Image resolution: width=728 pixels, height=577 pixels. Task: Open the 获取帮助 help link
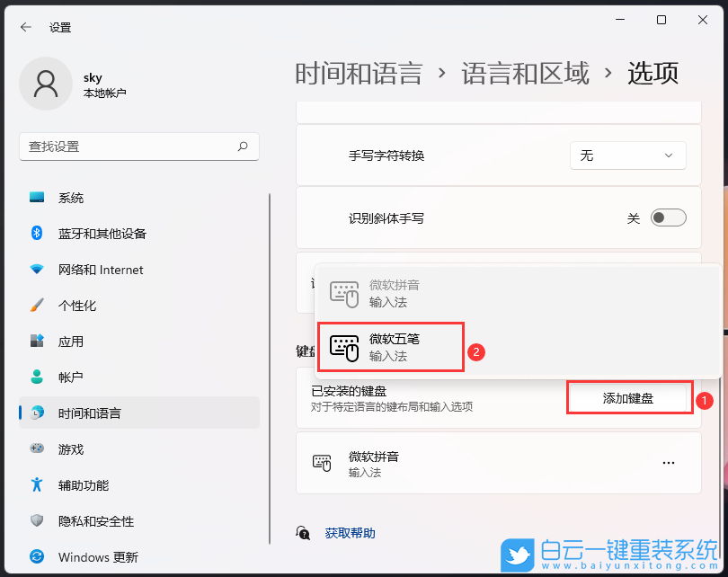point(350,532)
